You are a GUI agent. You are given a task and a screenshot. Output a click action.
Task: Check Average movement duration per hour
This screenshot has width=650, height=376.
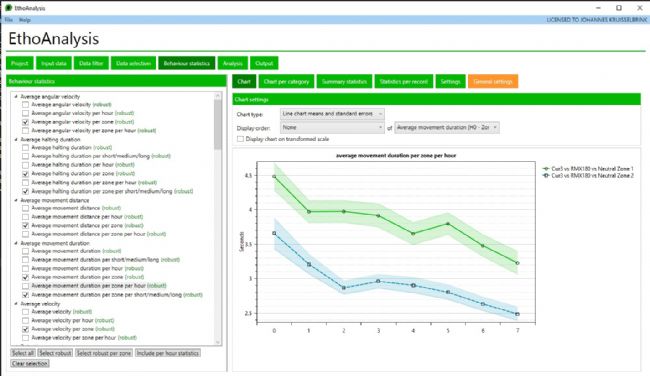(26, 269)
